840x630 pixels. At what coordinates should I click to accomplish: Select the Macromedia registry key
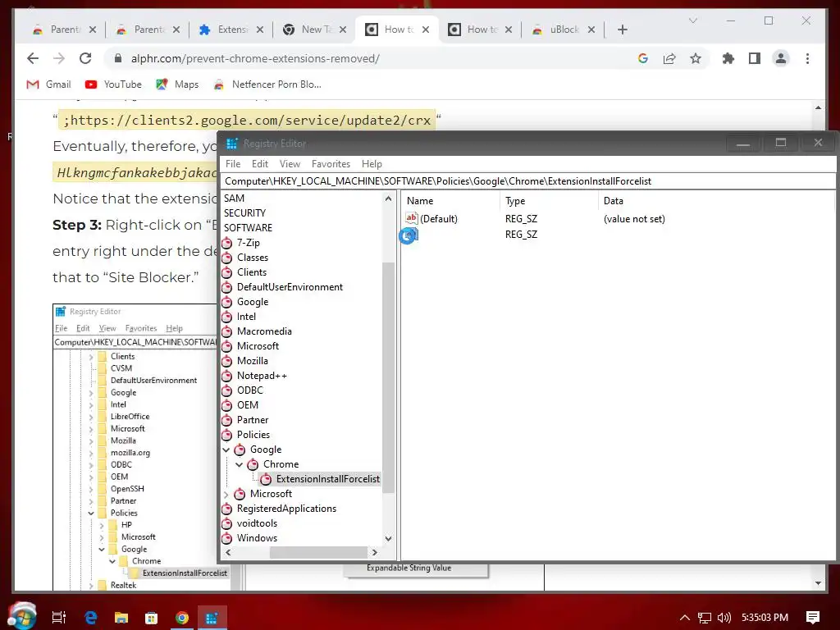click(x=264, y=331)
